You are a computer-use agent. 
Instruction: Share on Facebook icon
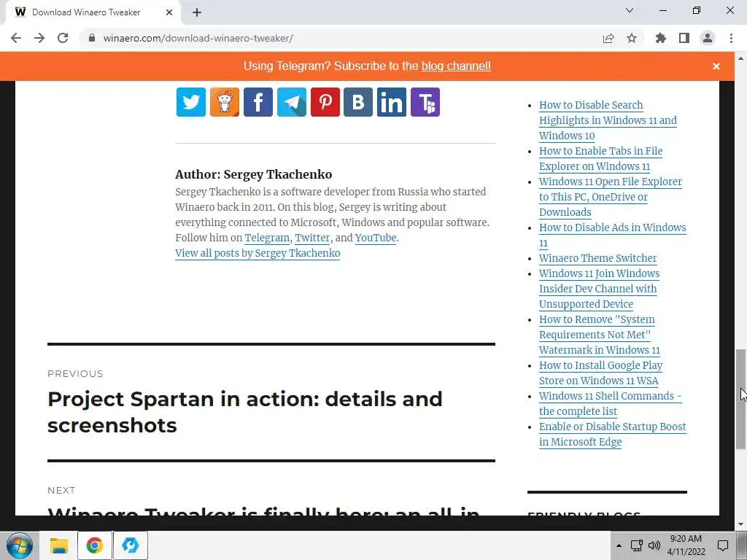click(x=258, y=102)
